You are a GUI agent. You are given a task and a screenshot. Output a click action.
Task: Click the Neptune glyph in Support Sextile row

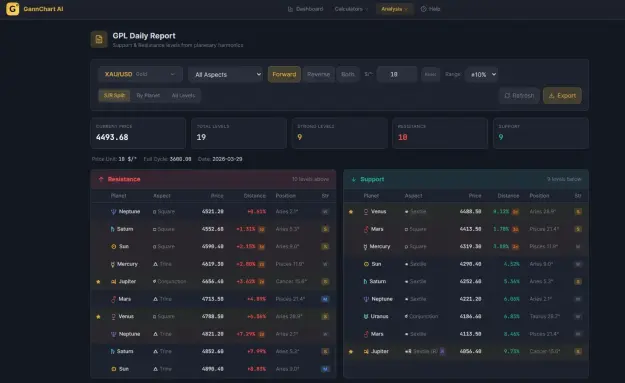(366, 299)
